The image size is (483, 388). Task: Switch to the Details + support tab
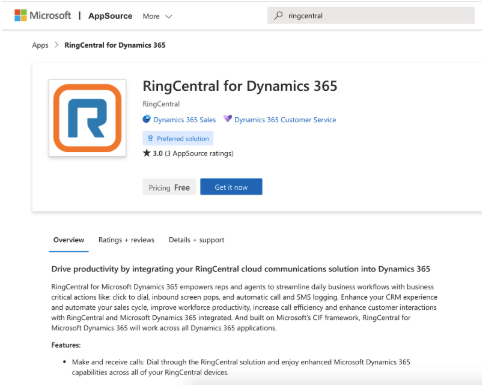(x=196, y=240)
